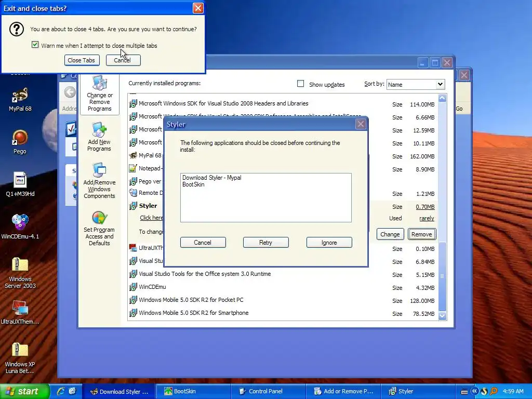This screenshot has width=532, height=399.
Task: Click the orange magnifier tray icon
Action: point(494,391)
